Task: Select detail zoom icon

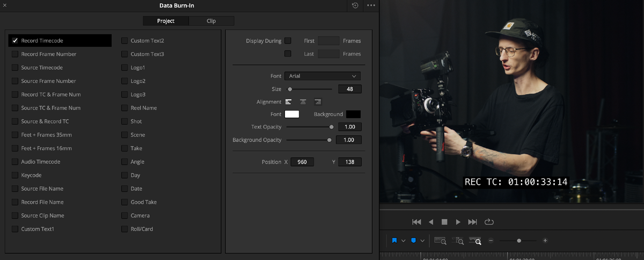Action: [x=458, y=241]
